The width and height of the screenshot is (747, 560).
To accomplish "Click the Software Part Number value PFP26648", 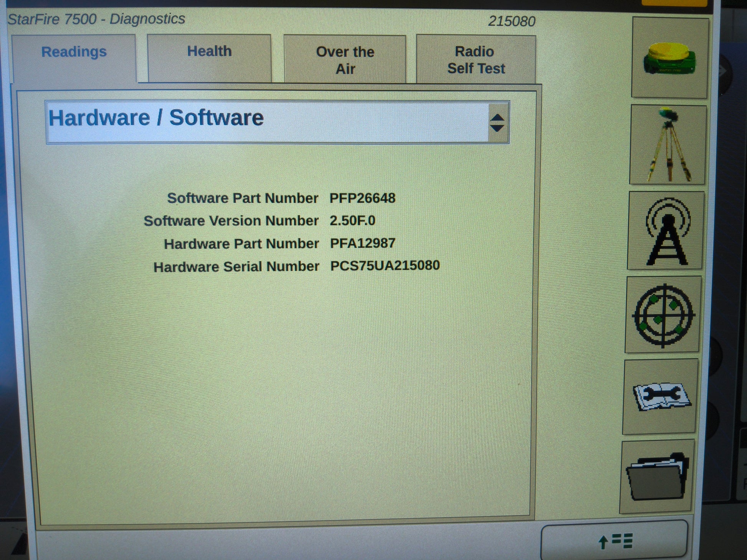I will tap(362, 198).
